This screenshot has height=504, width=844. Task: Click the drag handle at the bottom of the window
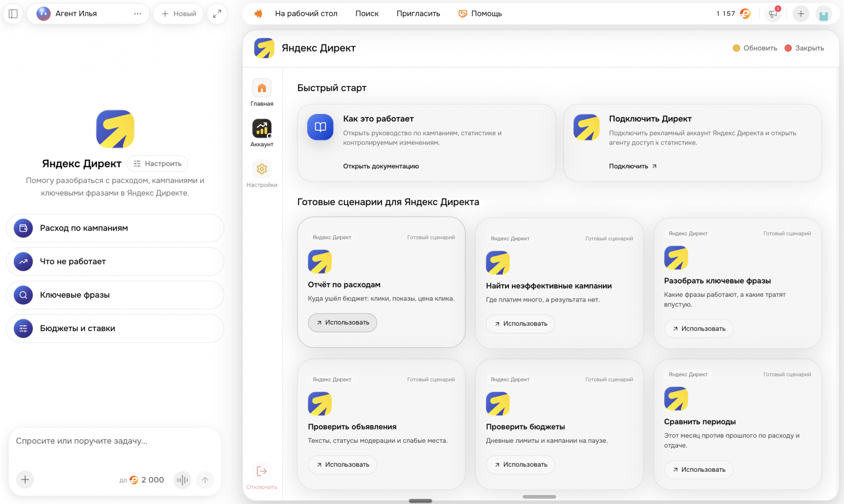click(420, 501)
